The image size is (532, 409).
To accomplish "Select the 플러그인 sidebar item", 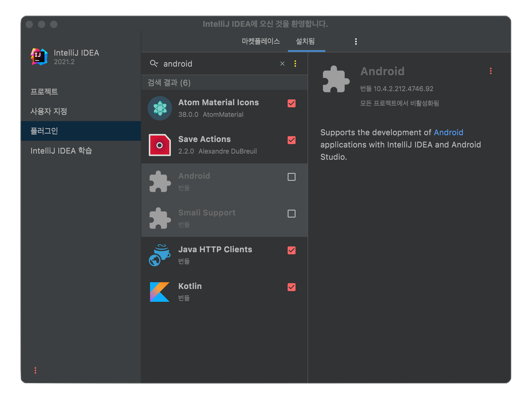I will [81, 131].
